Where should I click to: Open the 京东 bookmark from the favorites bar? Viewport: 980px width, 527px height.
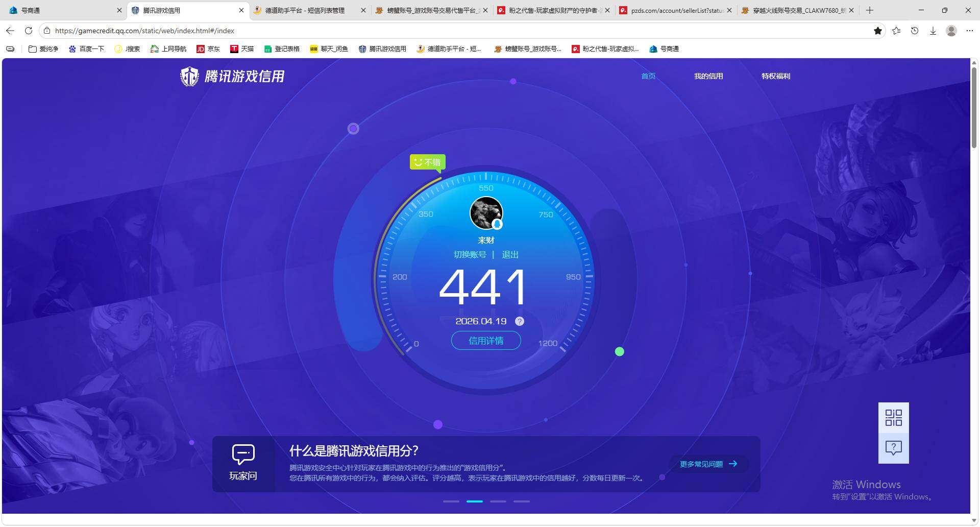[x=208, y=49]
